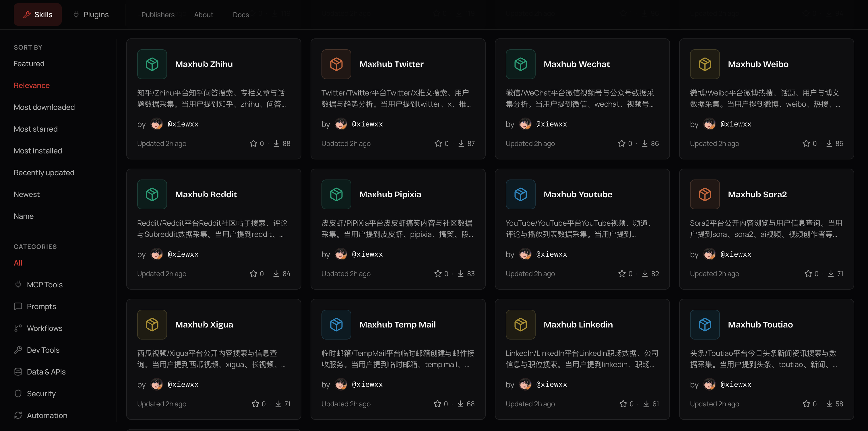Open the Maxhub Reddit skill title
The height and width of the screenshot is (431, 868).
[x=206, y=194]
